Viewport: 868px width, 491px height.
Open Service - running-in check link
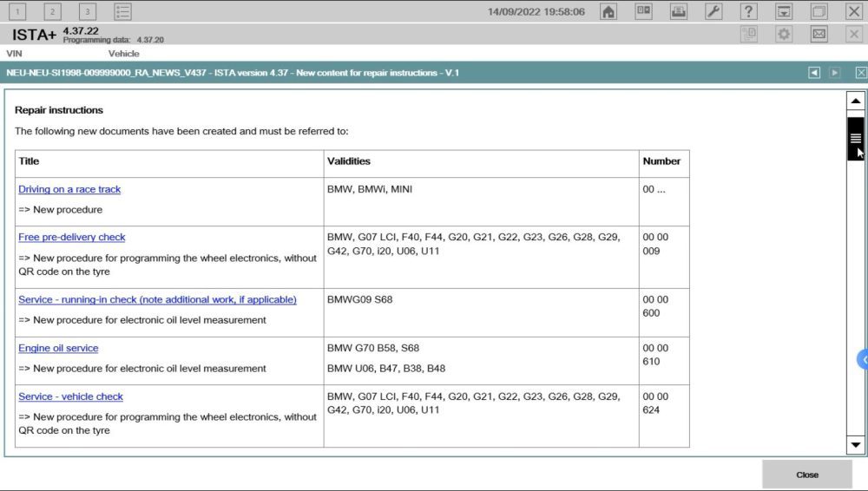[x=157, y=299]
